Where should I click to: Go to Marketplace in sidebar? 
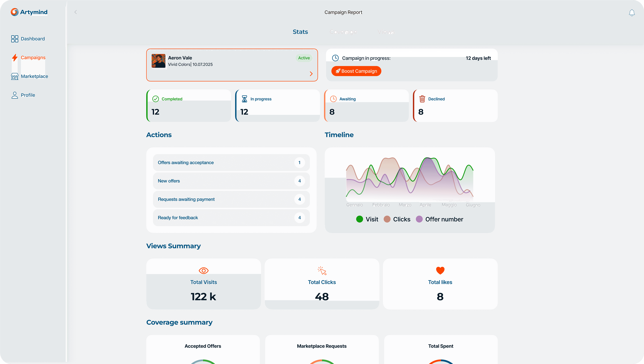(x=30, y=76)
